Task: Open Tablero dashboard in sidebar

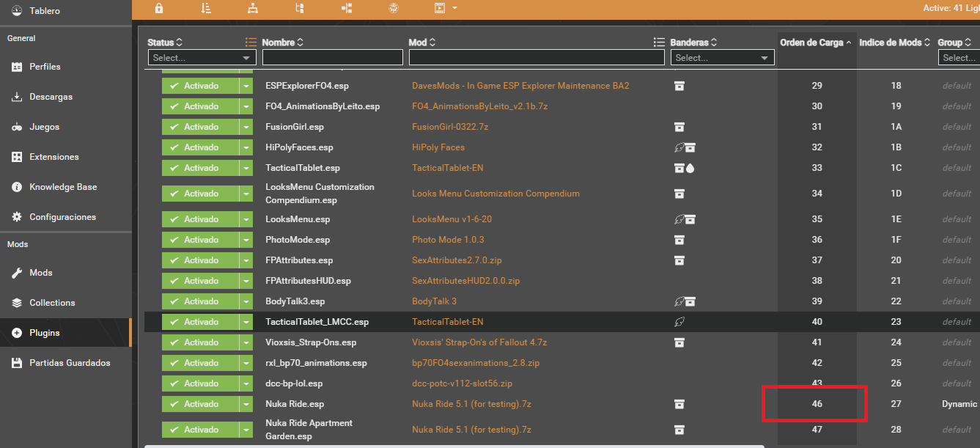Action: pyautogui.click(x=66, y=11)
